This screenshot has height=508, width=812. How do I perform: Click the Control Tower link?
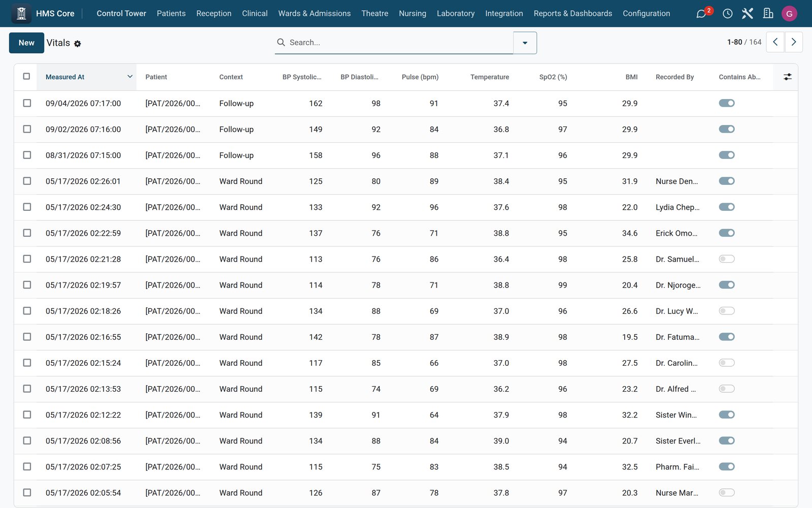[x=121, y=14]
